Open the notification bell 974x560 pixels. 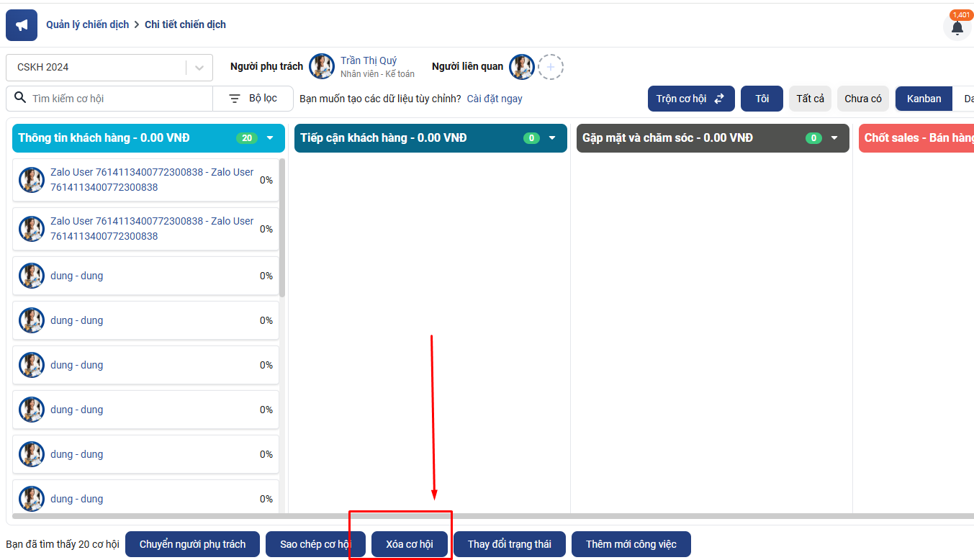click(957, 28)
